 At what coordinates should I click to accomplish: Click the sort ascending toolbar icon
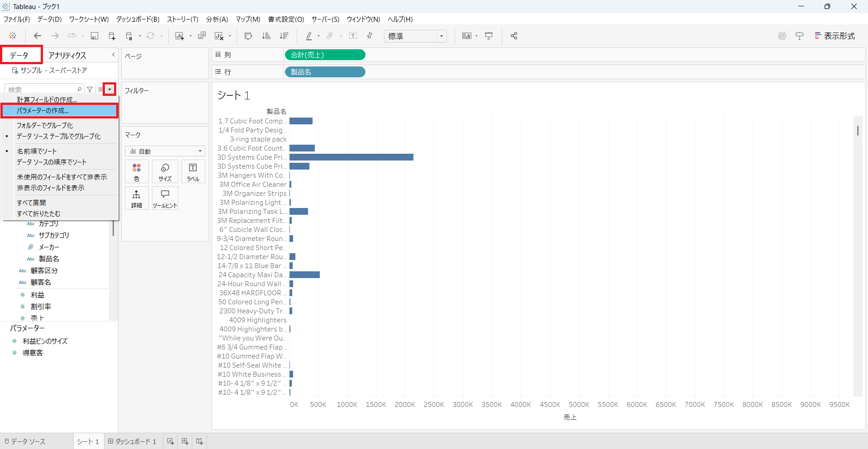point(266,36)
